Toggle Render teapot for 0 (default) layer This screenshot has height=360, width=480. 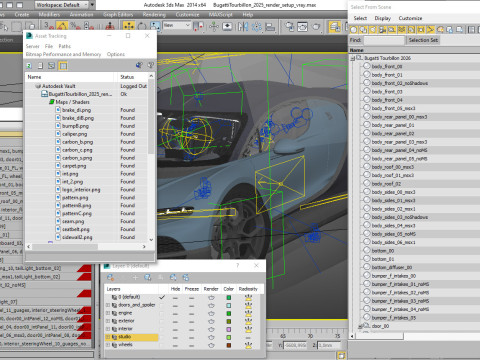pyautogui.click(x=211, y=297)
